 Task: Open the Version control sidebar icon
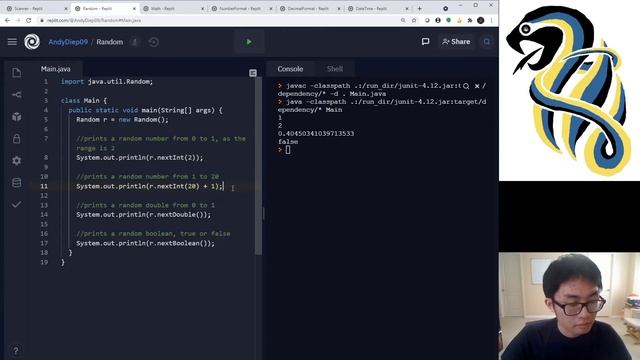coord(16,95)
